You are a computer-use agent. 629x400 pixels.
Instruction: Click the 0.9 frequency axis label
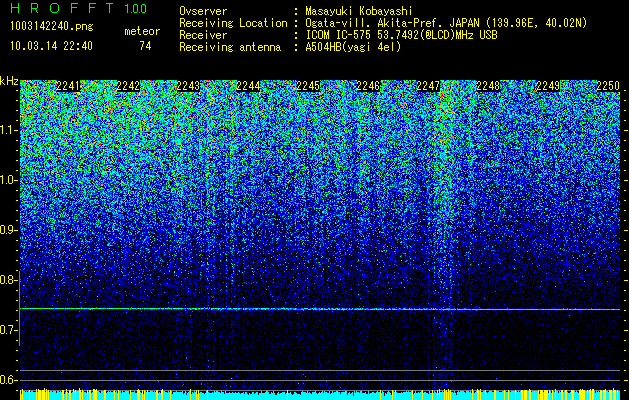[x=7, y=230]
